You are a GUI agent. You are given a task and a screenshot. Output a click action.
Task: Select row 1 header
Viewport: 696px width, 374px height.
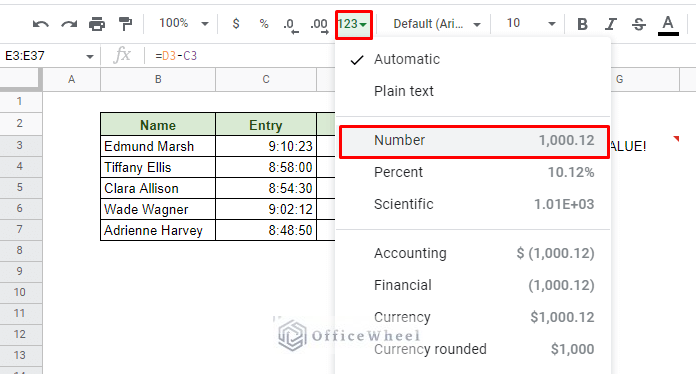(x=20, y=102)
